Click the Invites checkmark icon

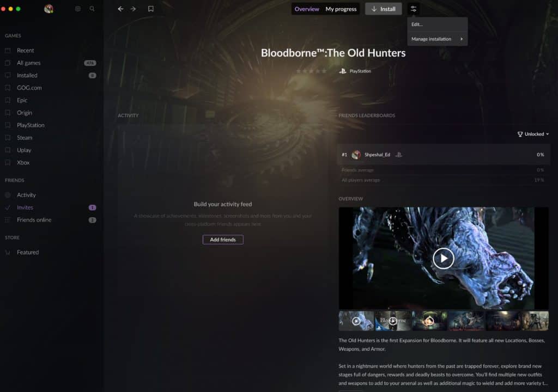click(x=8, y=207)
